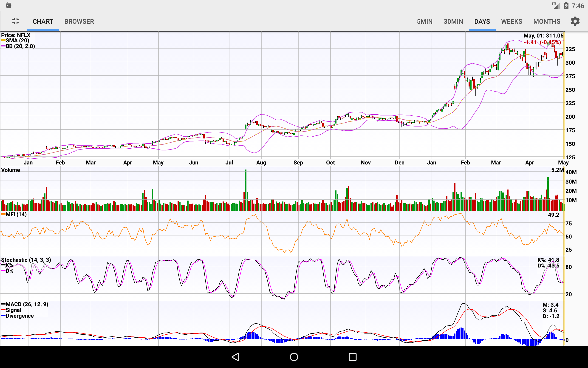Tap the 7:46 clock in status bar
Screen dimensions: 588x368
(578, 6)
